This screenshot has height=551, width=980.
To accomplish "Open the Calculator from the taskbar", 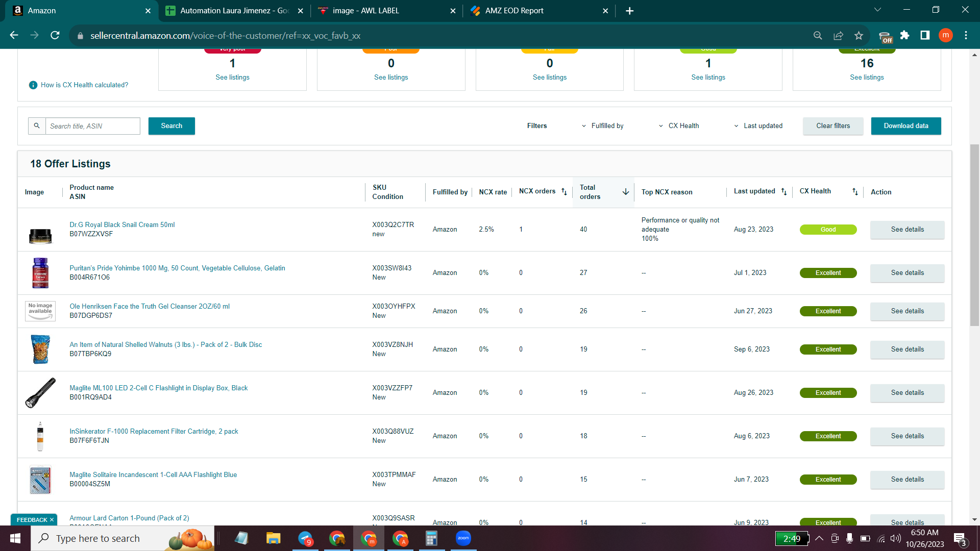I will [x=432, y=538].
